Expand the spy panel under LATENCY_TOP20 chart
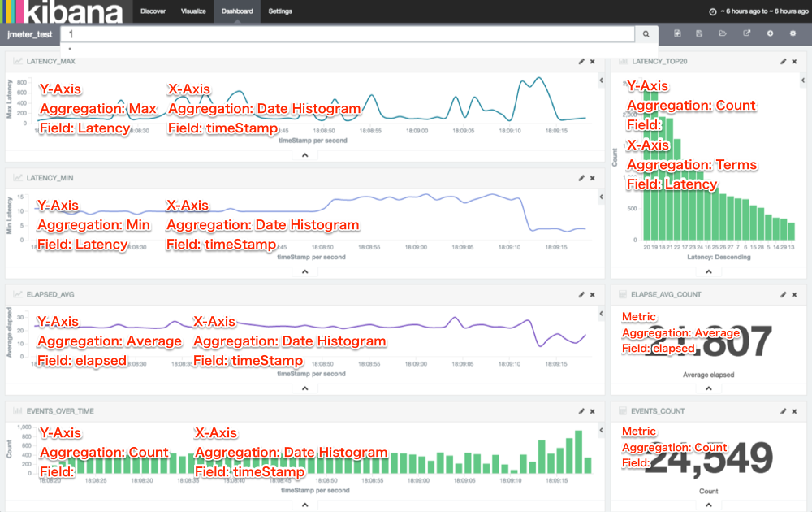 click(x=708, y=271)
